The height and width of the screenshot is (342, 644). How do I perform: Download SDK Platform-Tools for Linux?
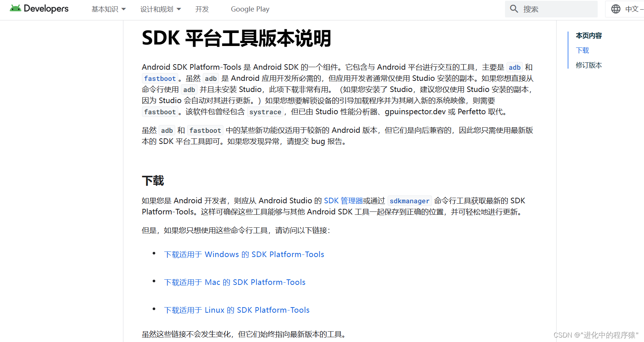[x=237, y=310]
